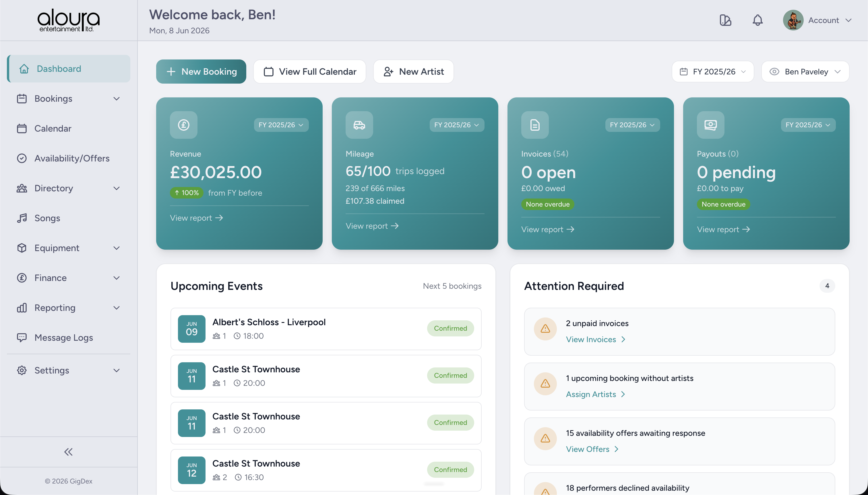Image resolution: width=868 pixels, height=495 pixels.
Task: Click the Settings gear icon
Action: (x=22, y=370)
